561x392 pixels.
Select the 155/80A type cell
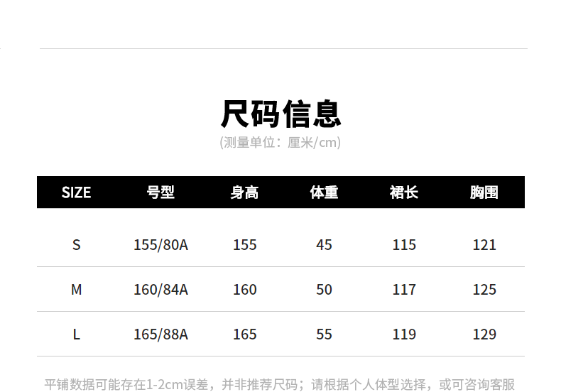160,245
